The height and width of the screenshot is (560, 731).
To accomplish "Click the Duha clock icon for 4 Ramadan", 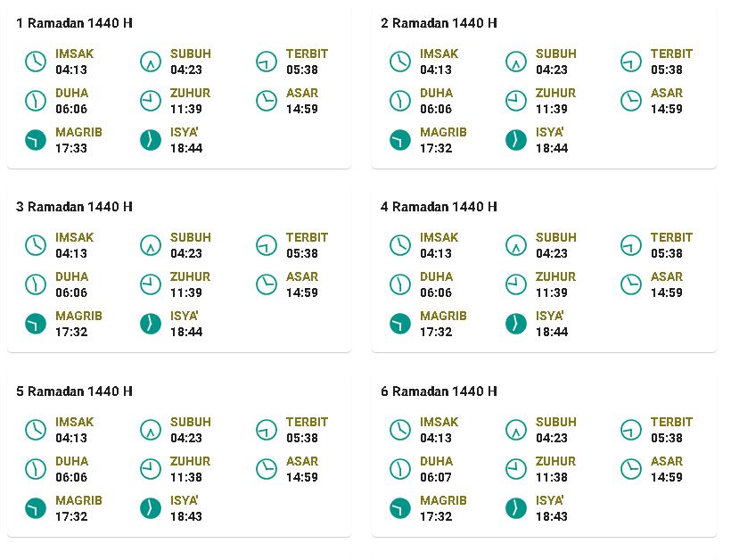I will click(x=400, y=284).
